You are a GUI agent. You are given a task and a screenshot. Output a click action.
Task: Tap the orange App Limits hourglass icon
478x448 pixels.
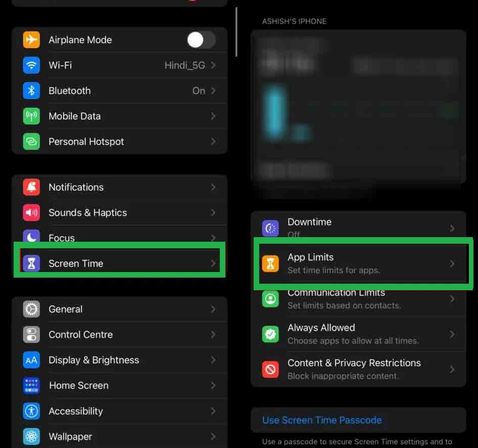[270, 263]
